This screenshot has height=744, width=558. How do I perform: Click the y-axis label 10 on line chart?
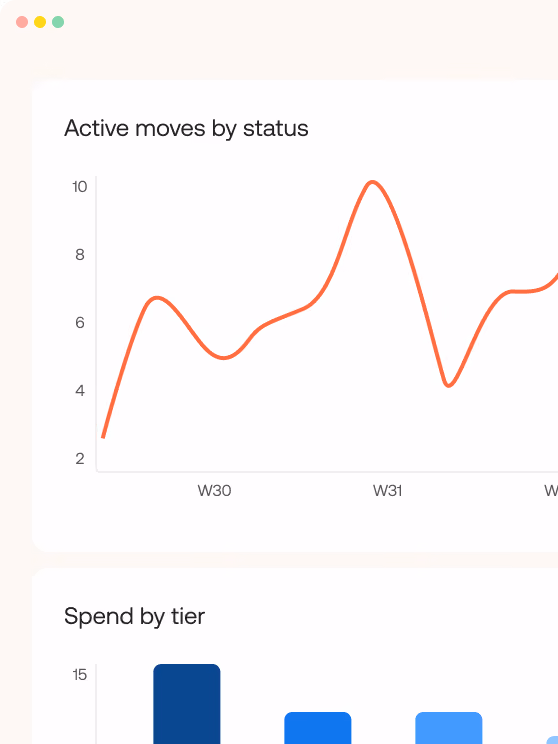click(x=80, y=187)
